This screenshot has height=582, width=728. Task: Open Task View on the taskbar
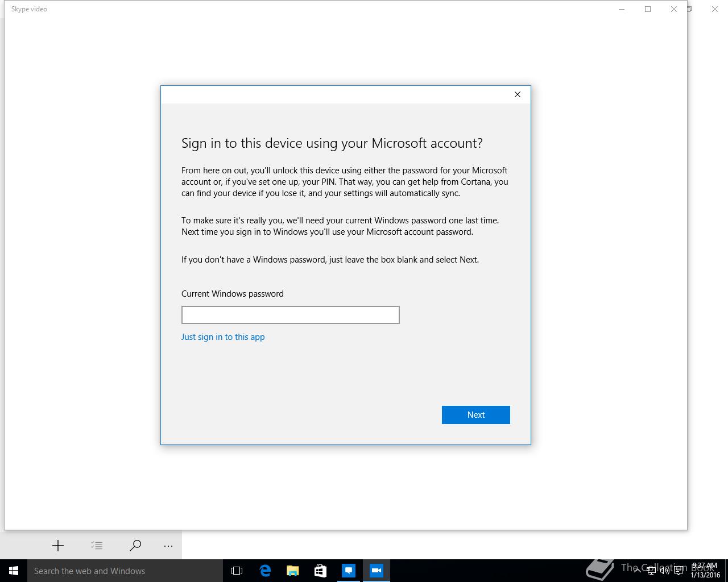click(237, 571)
